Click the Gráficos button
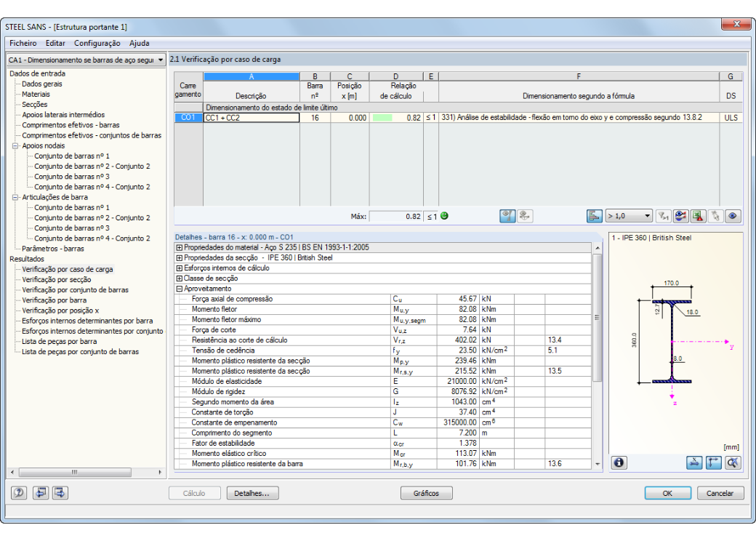The width and height of the screenshot is (756, 541). point(426,493)
